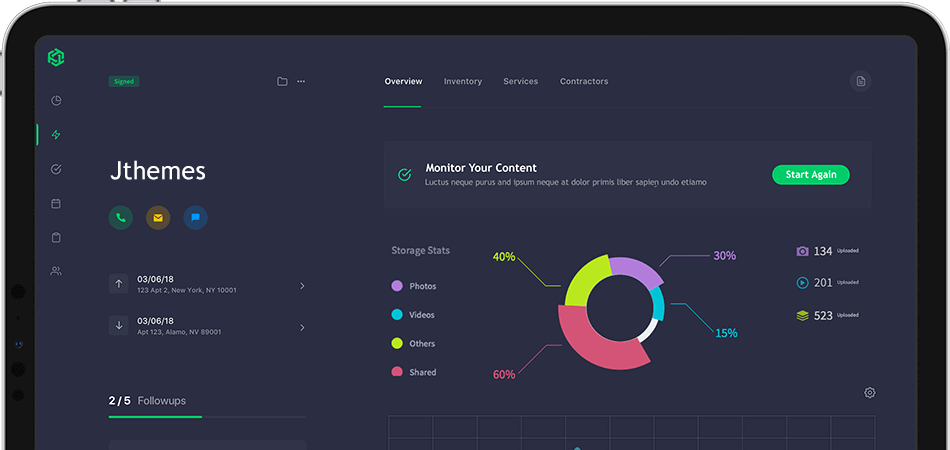
Task: Click the 201 uploaded count
Action: pyautogui.click(x=823, y=282)
